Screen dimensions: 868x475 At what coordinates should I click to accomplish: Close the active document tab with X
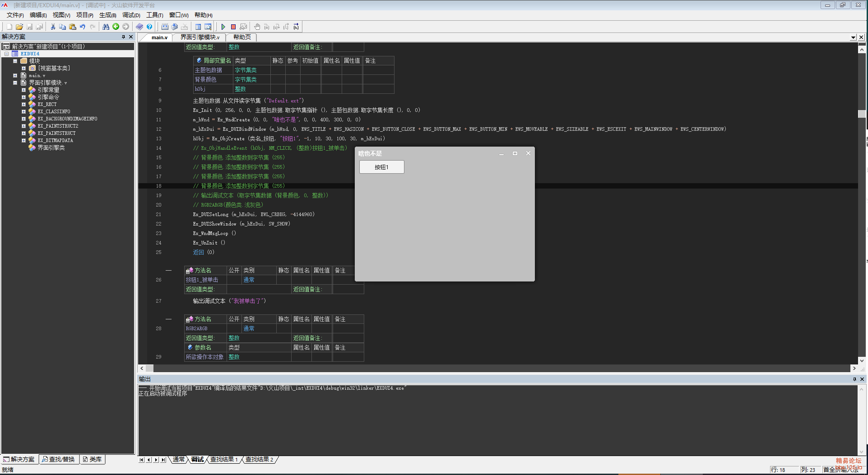coord(861,37)
